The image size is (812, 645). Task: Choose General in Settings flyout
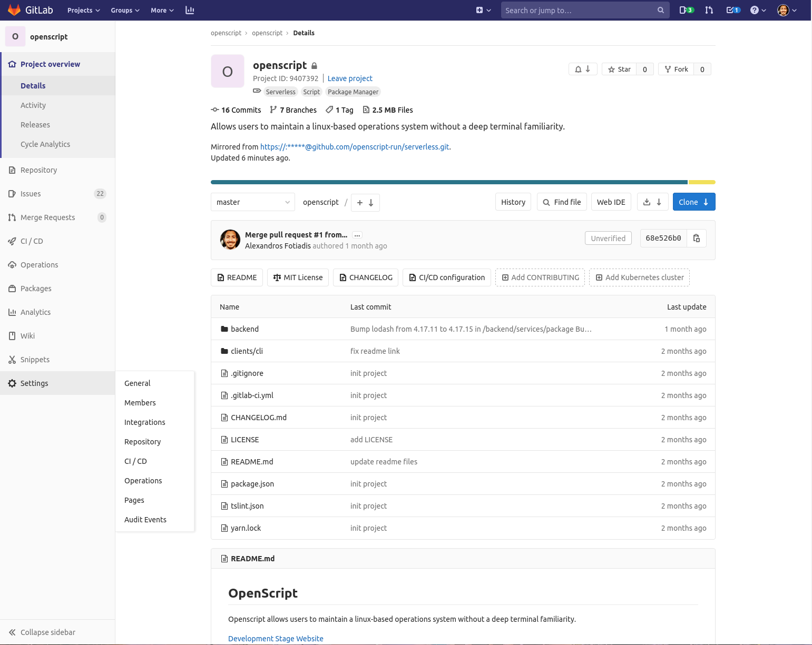click(155, 383)
